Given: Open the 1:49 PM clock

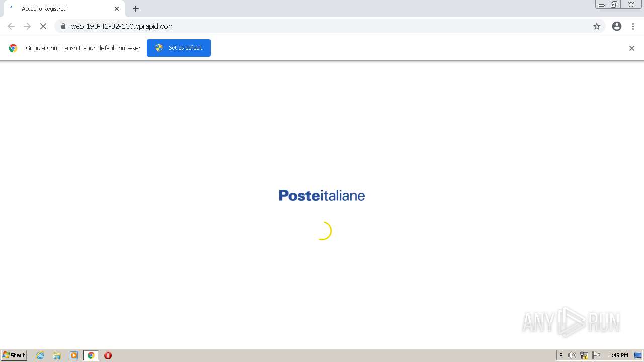Looking at the screenshot, I should pyautogui.click(x=618, y=355).
